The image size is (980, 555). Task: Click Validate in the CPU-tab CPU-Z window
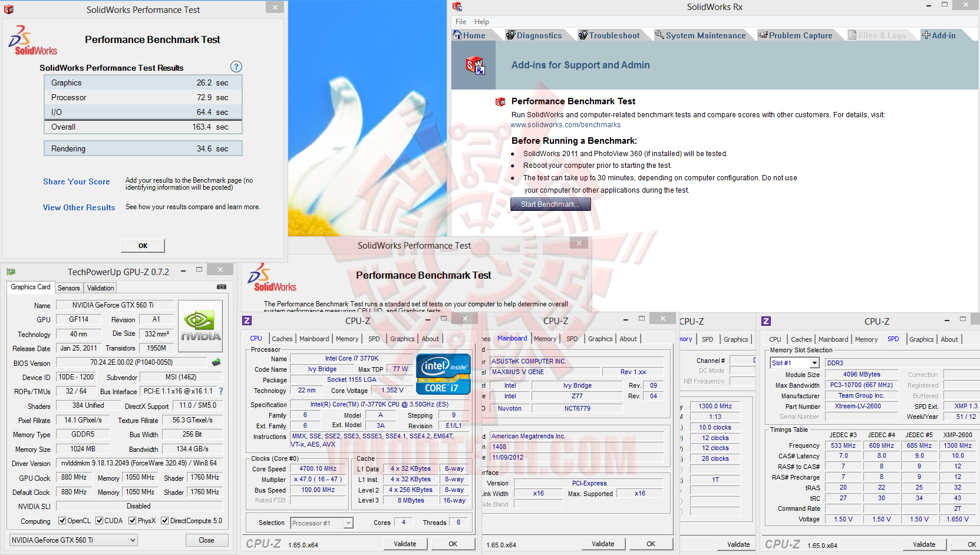pyautogui.click(x=405, y=544)
